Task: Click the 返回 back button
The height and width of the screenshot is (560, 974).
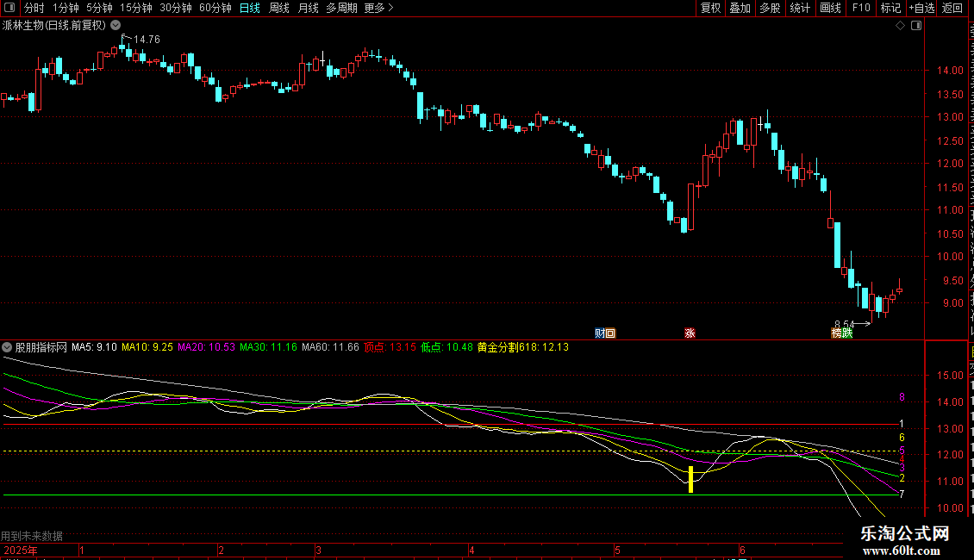Action: (x=952, y=8)
